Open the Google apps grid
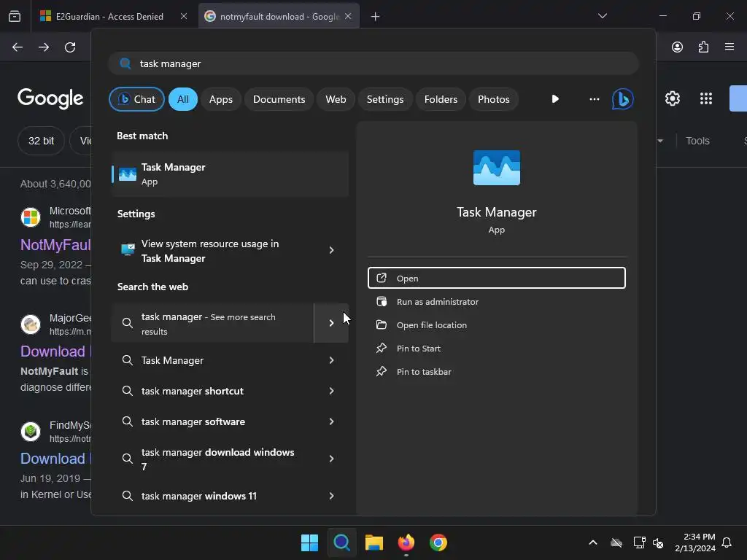 click(x=706, y=98)
